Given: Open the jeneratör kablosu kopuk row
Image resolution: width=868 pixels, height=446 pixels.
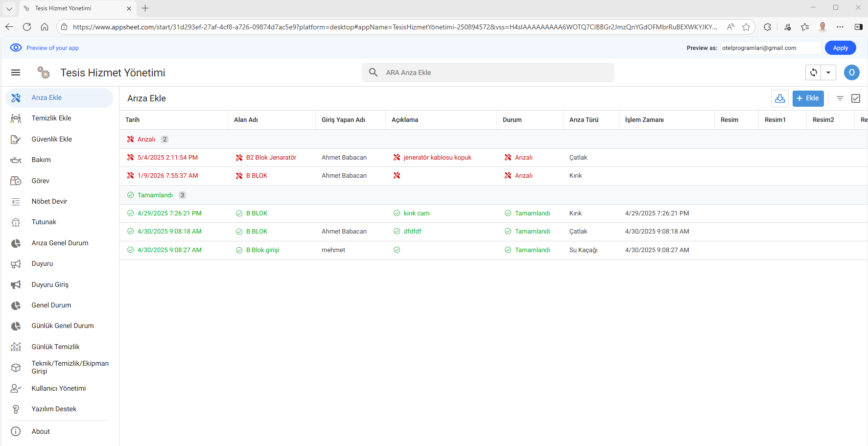Looking at the screenshot, I should [x=437, y=158].
